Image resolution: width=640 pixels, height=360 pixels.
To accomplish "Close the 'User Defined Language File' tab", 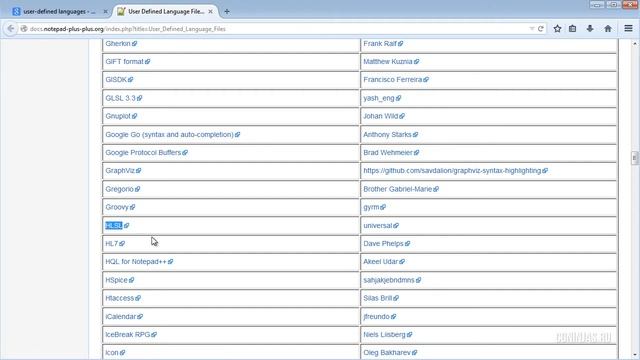I will tap(210, 11).
